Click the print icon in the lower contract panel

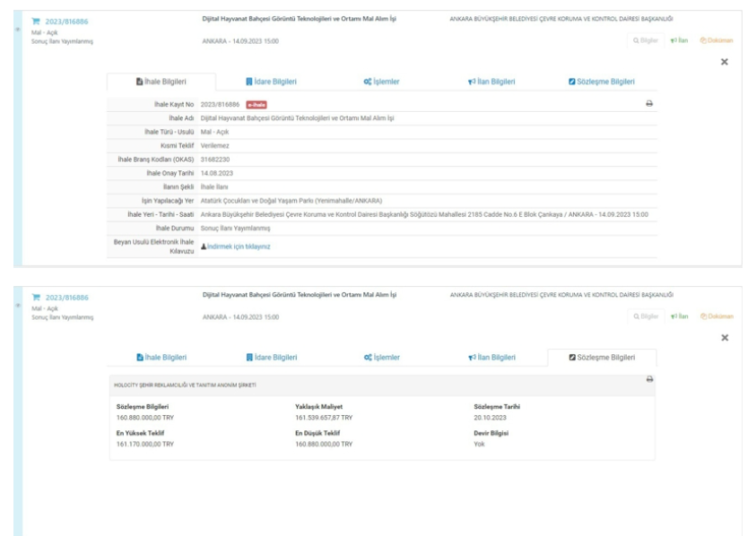point(649,379)
